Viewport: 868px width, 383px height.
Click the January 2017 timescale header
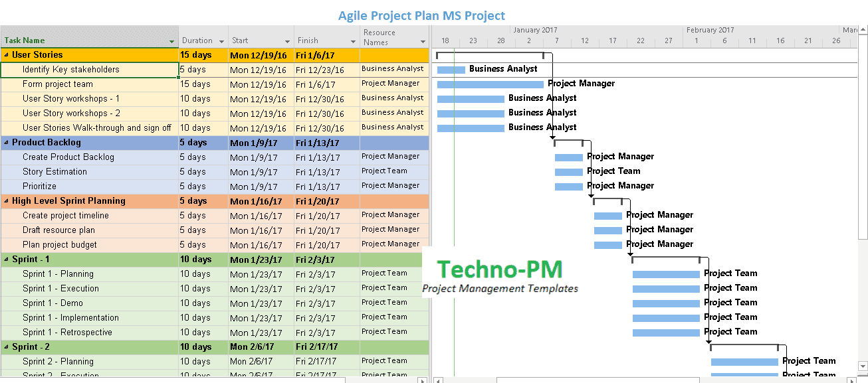point(535,30)
